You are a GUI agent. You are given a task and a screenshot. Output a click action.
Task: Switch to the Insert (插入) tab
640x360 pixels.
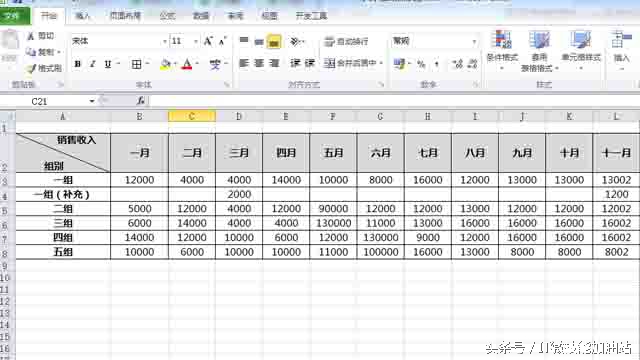[82, 16]
